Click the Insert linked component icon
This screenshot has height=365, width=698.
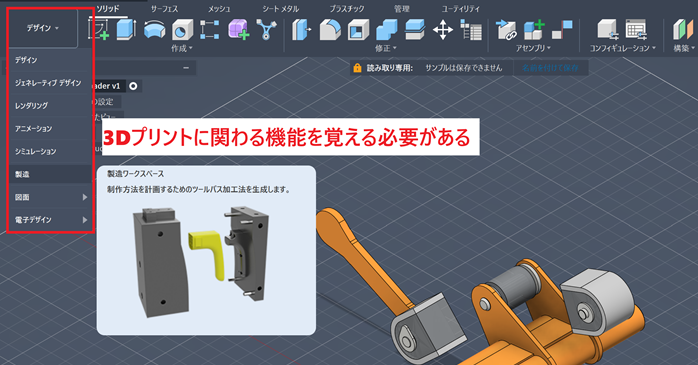coord(506,30)
